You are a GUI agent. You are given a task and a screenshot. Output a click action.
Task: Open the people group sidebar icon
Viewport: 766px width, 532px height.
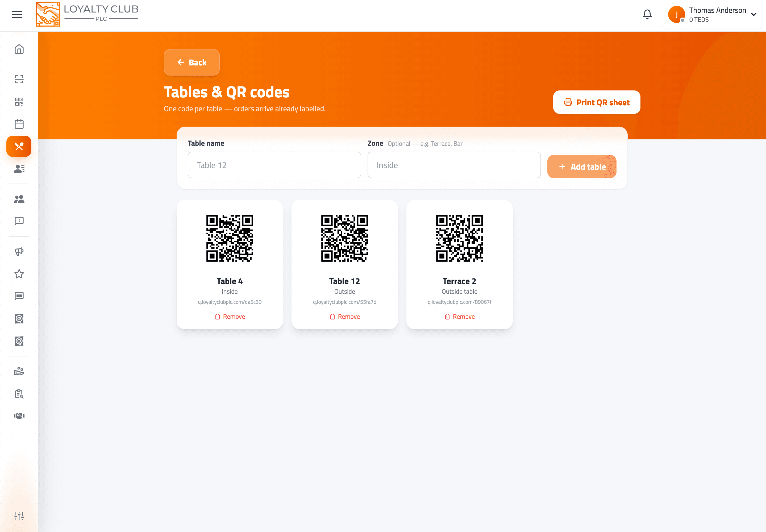[x=19, y=199]
